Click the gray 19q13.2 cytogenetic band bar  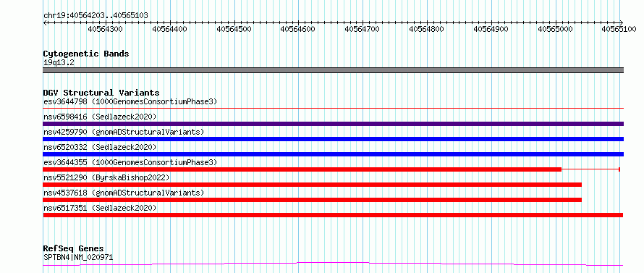coord(334,70)
